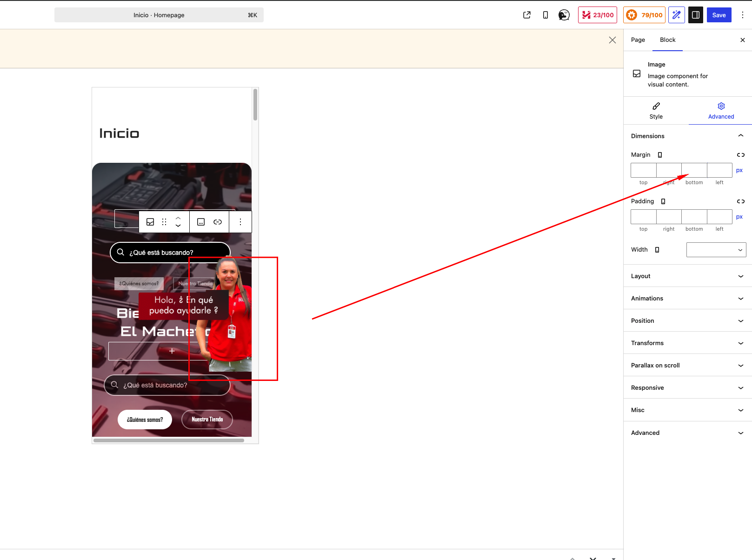This screenshot has height=560, width=752.
Task: Focus the Margin left field
Action: point(719,170)
